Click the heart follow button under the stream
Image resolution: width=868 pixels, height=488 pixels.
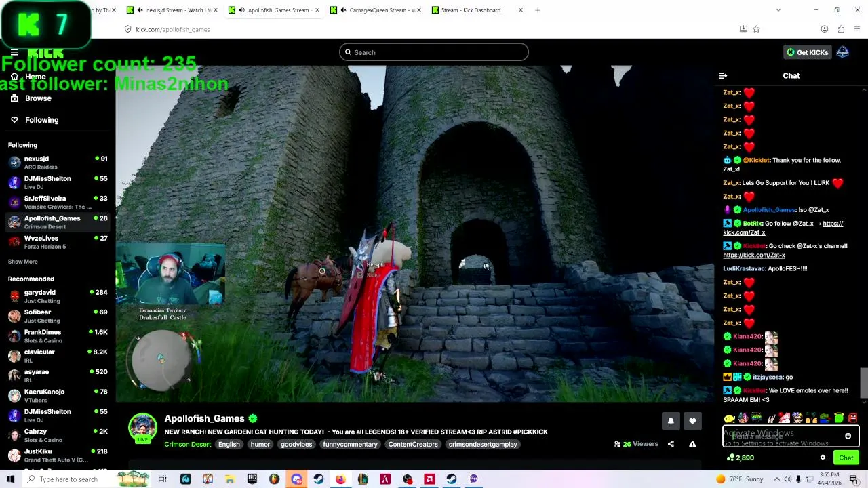coord(692,421)
